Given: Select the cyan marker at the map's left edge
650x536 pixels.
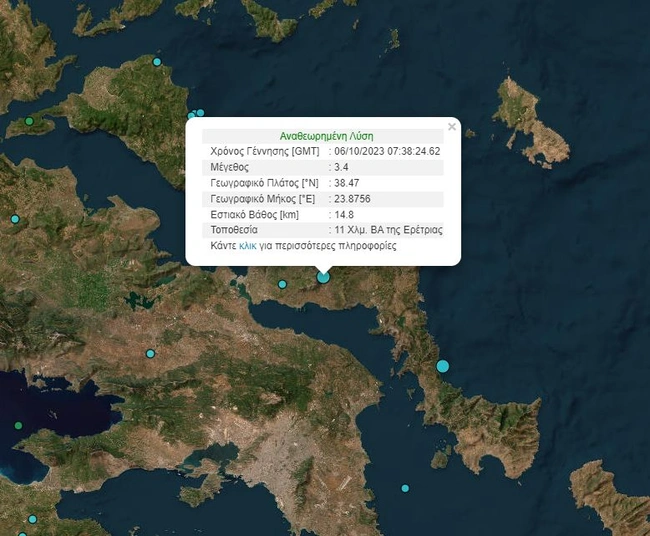Looking at the screenshot, I should point(15,219).
